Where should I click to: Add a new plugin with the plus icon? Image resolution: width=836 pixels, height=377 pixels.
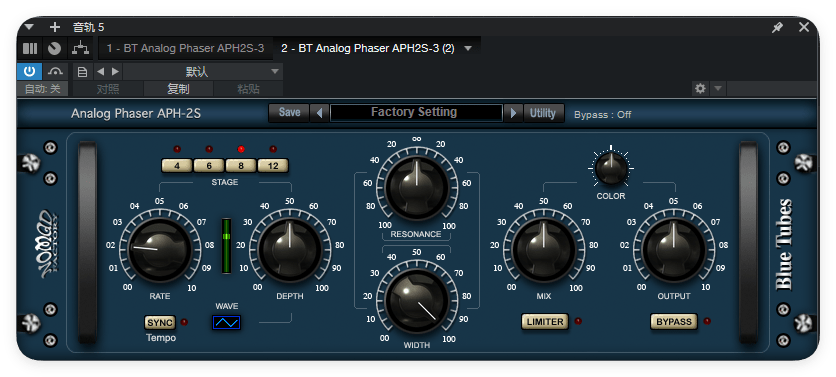(x=55, y=27)
